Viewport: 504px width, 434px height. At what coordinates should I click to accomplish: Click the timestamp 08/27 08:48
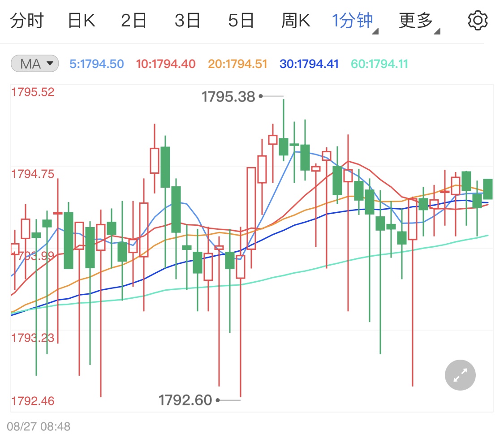(39, 426)
